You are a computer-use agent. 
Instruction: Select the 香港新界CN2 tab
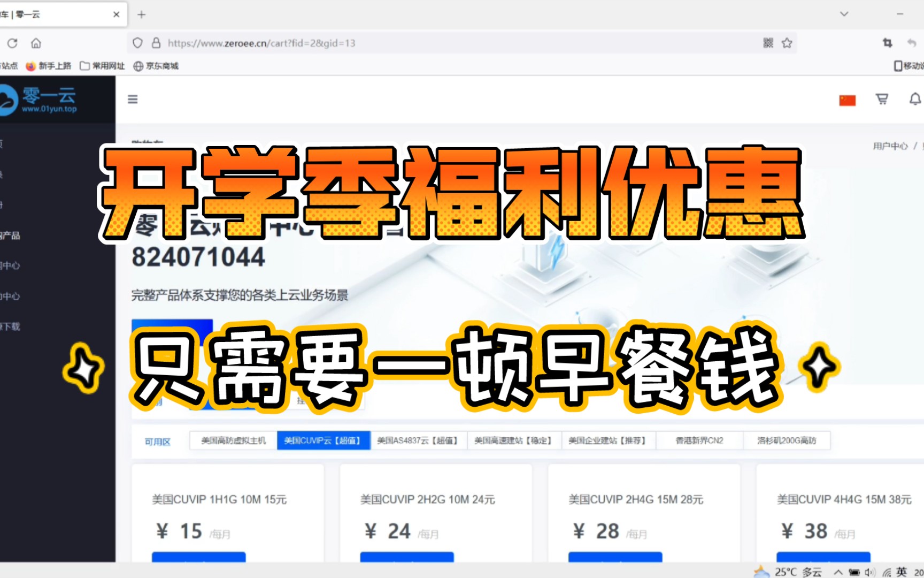tap(699, 440)
